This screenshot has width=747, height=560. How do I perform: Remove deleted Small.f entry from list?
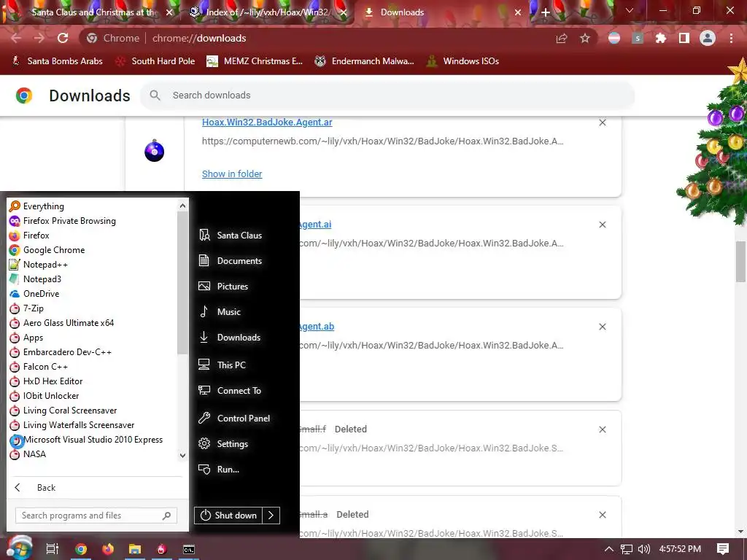[x=602, y=429]
